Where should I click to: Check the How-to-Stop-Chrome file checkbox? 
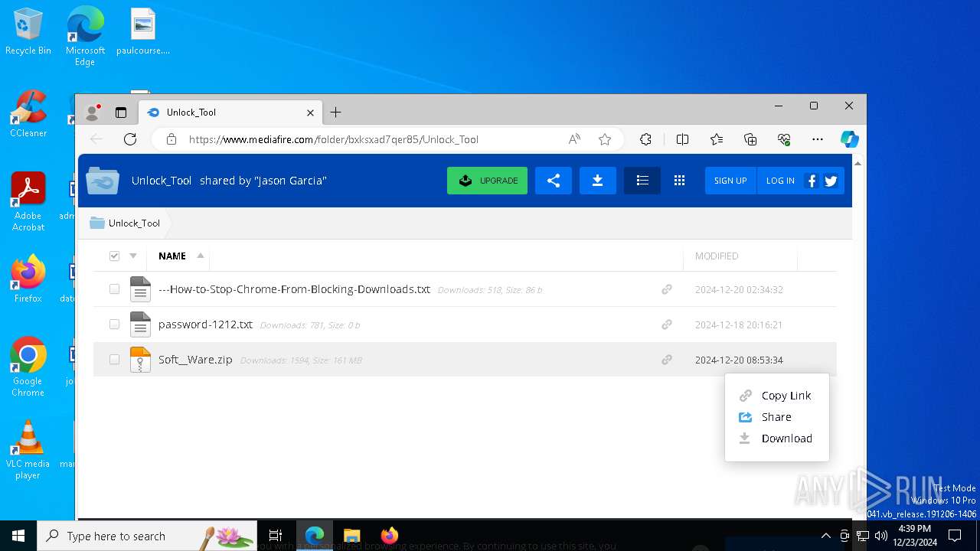coord(114,289)
